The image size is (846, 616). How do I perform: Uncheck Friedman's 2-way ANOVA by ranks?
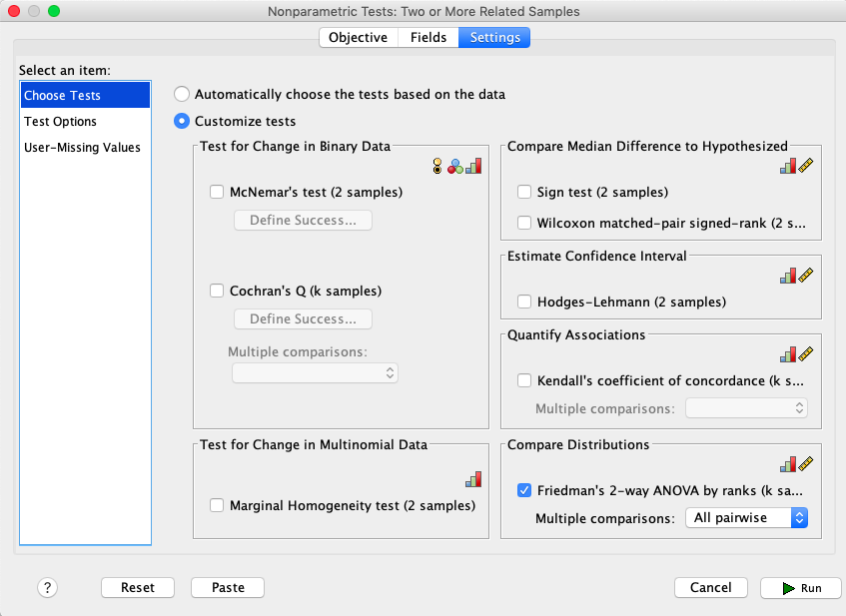coord(524,490)
